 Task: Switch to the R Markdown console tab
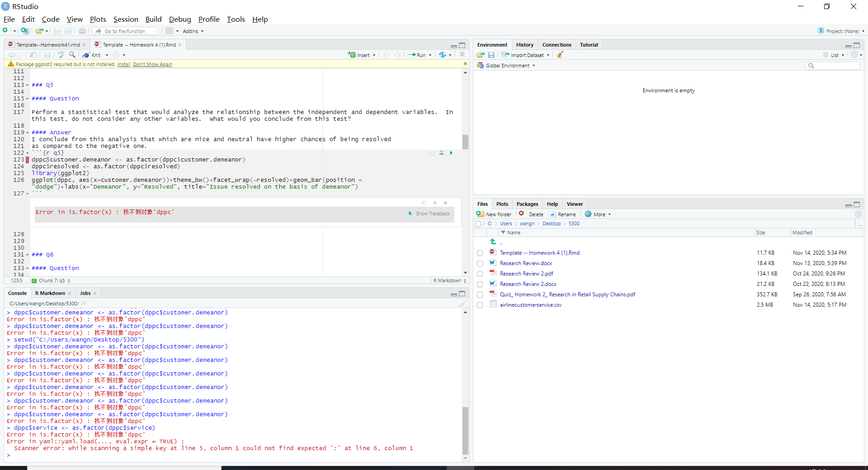pos(50,293)
